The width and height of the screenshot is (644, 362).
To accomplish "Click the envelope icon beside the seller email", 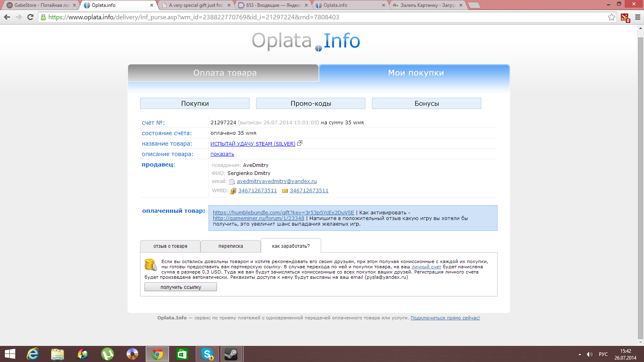I will 232,181.
